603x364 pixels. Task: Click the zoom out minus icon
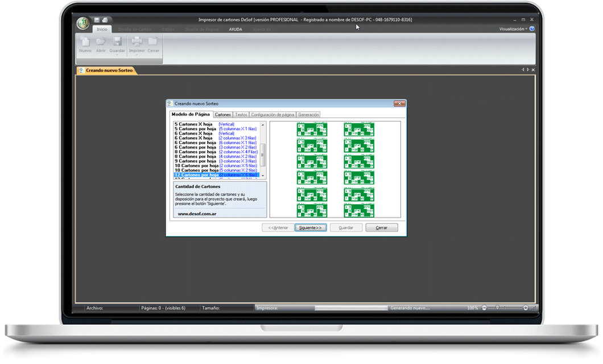[484, 308]
